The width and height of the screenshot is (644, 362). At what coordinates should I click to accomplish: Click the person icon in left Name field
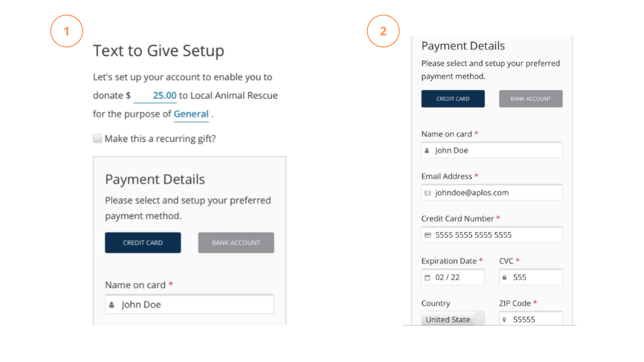(112, 305)
